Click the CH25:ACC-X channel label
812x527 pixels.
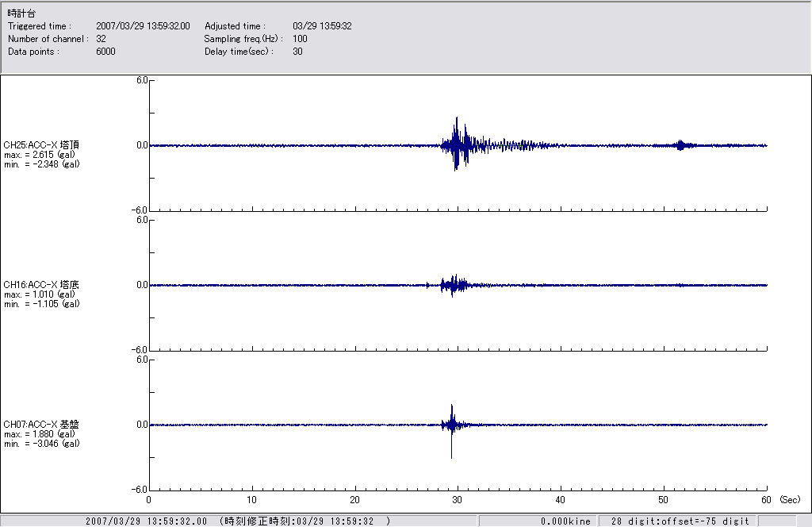(x=41, y=144)
